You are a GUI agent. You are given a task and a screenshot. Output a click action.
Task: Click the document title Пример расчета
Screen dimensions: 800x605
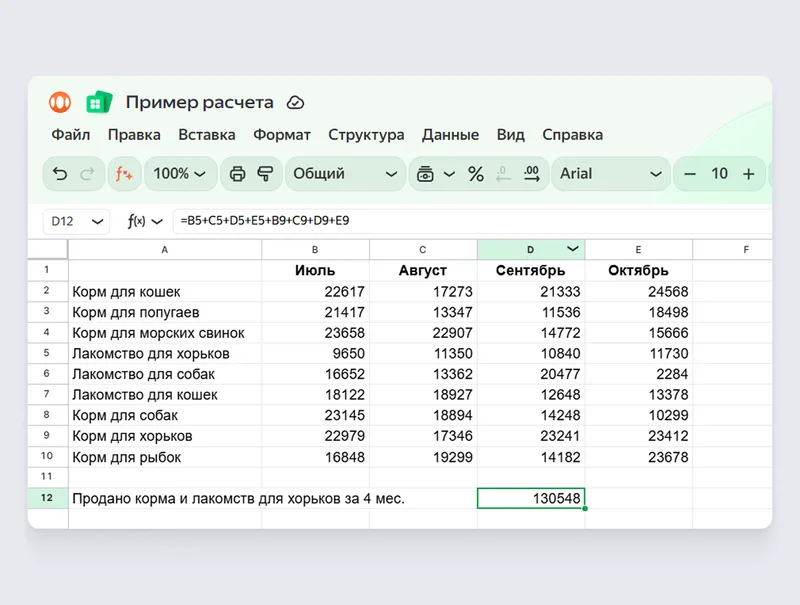click(199, 103)
